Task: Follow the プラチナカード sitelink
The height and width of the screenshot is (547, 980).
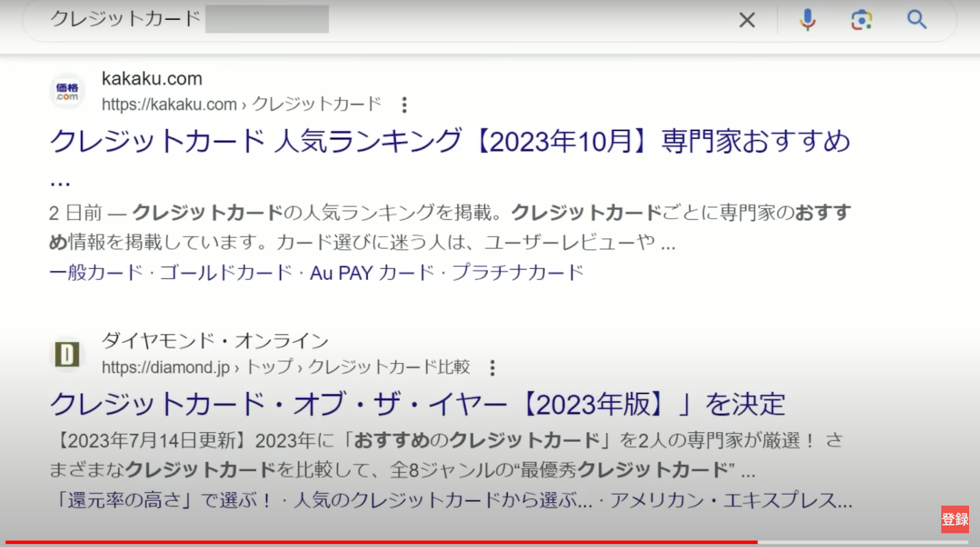Action: pyautogui.click(x=518, y=272)
